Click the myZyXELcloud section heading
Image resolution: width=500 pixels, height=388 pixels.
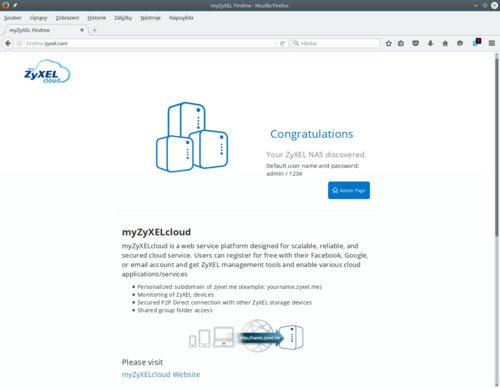click(x=156, y=232)
